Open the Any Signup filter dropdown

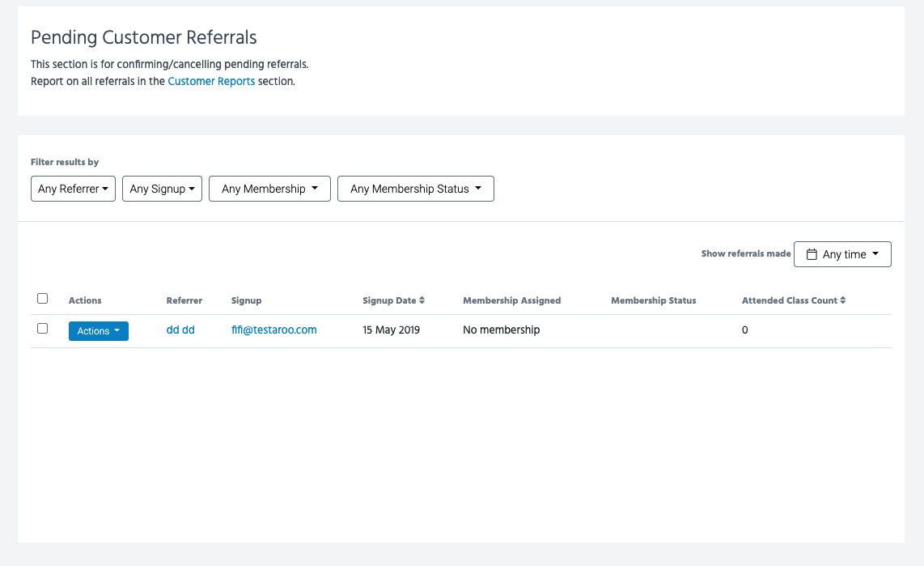click(x=162, y=189)
